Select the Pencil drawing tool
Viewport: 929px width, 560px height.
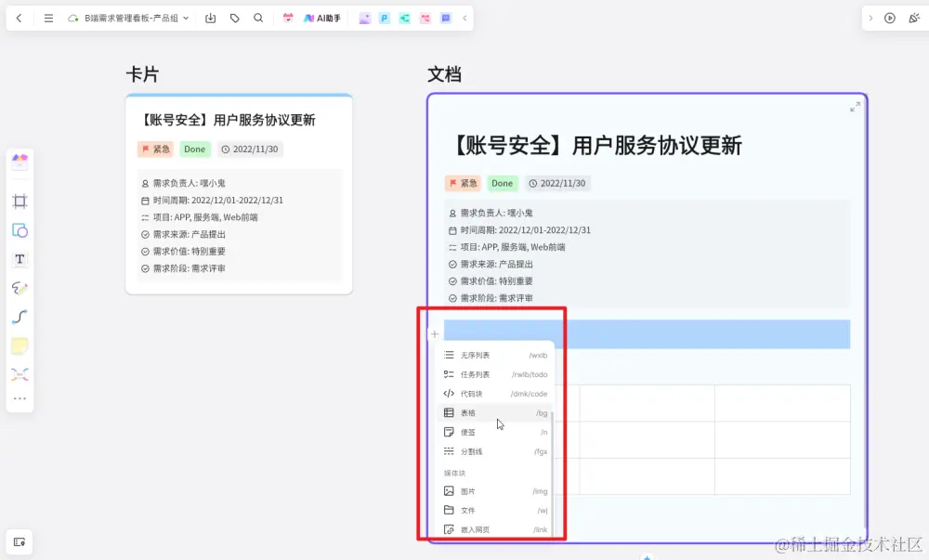tap(20, 288)
